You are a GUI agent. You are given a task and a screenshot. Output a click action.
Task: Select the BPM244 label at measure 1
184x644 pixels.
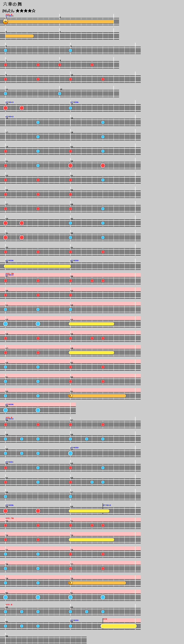tap(9, 16)
